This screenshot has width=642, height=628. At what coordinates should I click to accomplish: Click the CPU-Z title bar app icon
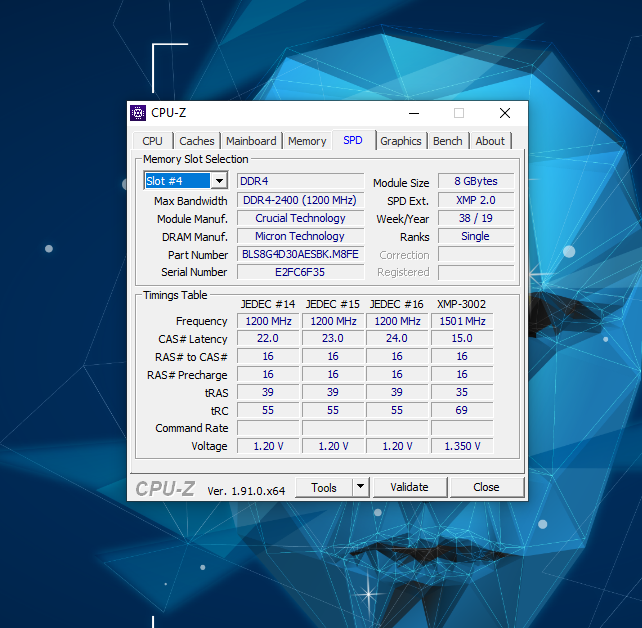(x=138, y=113)
